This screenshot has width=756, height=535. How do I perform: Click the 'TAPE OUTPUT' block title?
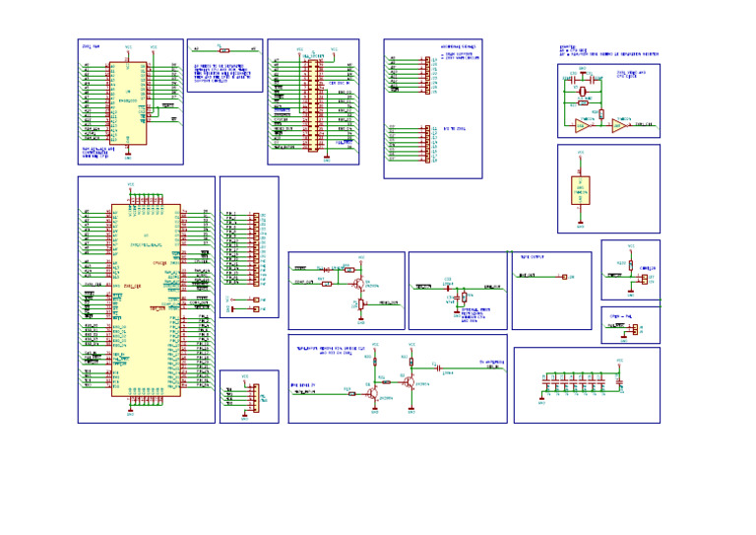click(533, 257)
